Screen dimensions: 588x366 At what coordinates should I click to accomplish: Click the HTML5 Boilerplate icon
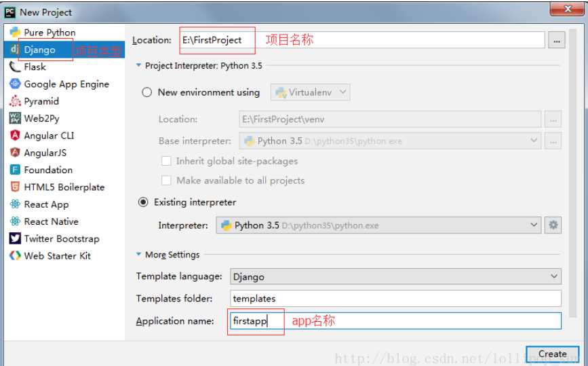tap(15, 187)
